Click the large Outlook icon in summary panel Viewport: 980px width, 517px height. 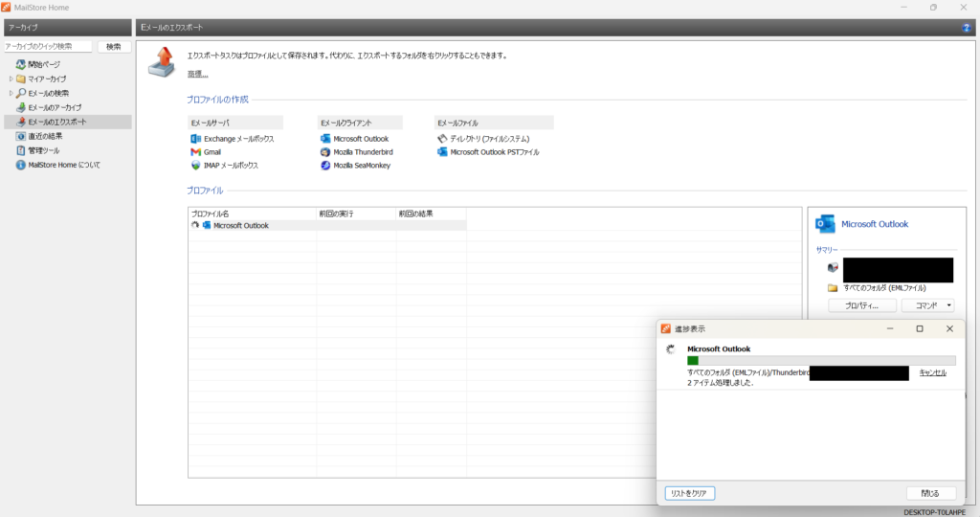(825, 224)
